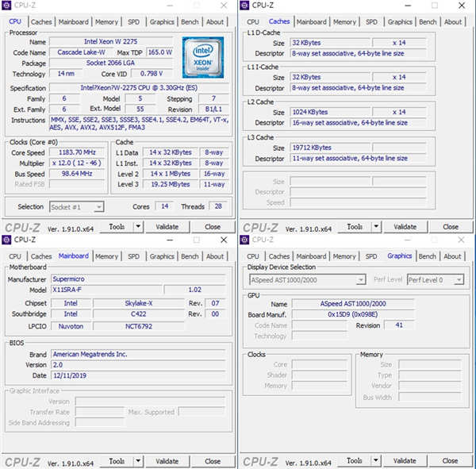Click Close button in Mainboard window

[x=213, y=461]
